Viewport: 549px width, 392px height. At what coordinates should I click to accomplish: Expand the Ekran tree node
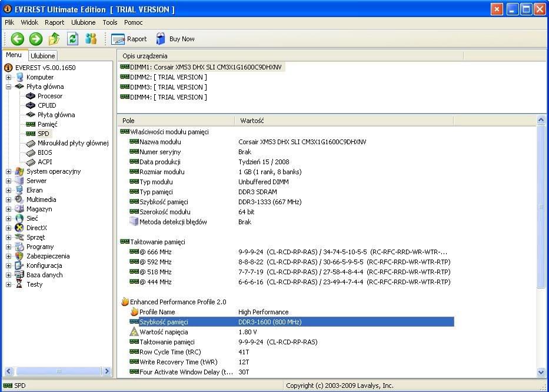[x=8, y=190]
